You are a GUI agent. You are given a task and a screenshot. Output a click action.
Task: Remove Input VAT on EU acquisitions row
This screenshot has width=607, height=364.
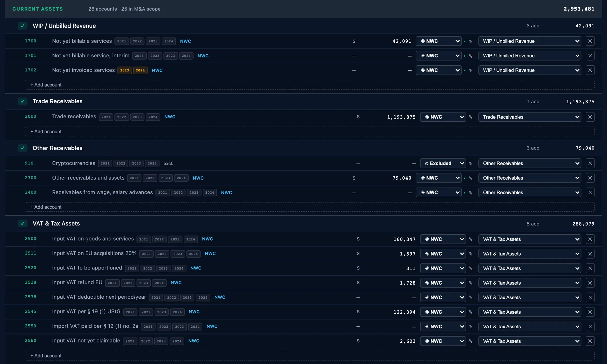(590, 254)
